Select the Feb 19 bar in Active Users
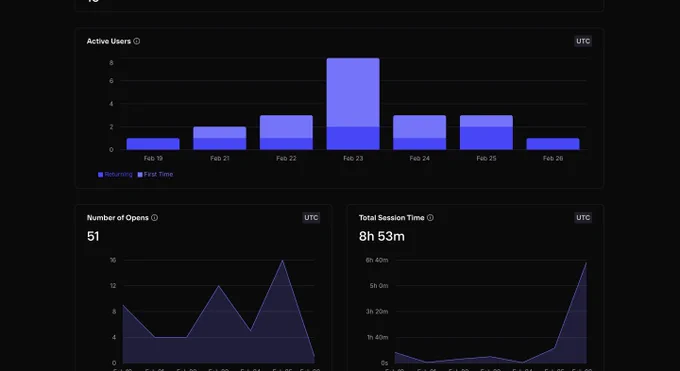 [153, 144]
